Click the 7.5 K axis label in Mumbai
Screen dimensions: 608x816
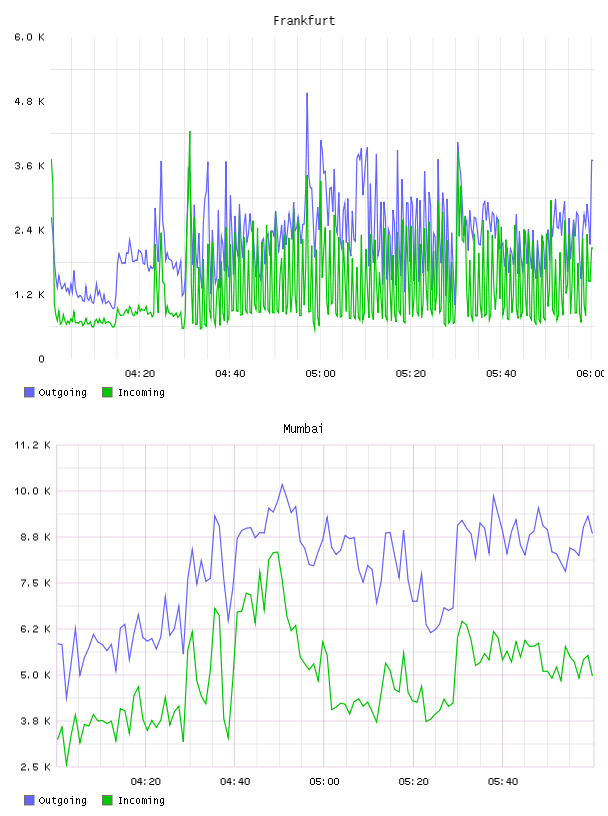click(x=35, y=583)
